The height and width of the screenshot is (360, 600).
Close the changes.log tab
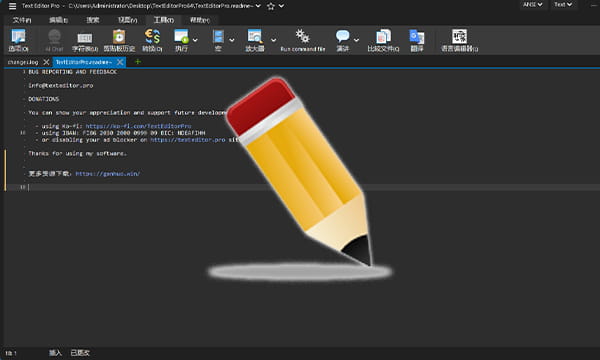click(46, 62)
